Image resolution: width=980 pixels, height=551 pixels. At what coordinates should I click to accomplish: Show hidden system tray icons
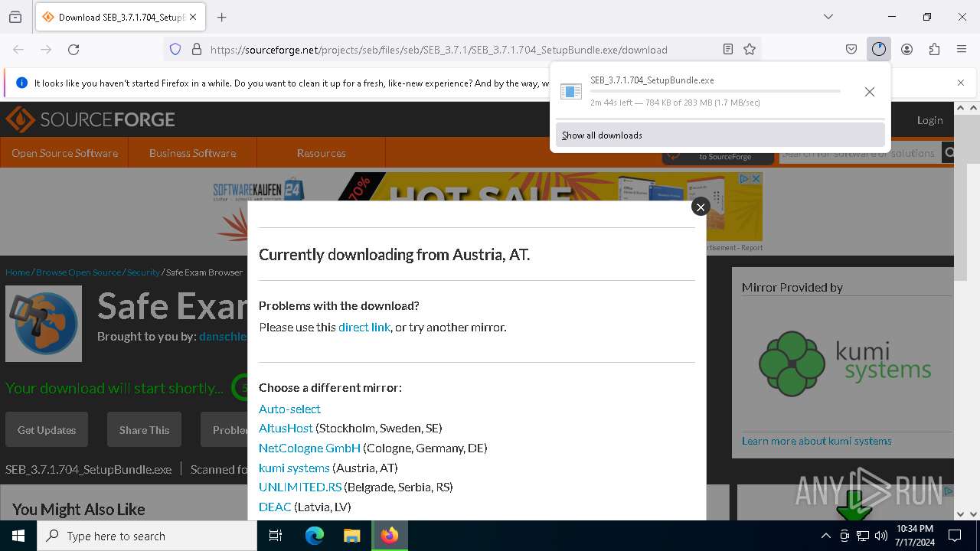pos(825,536)
